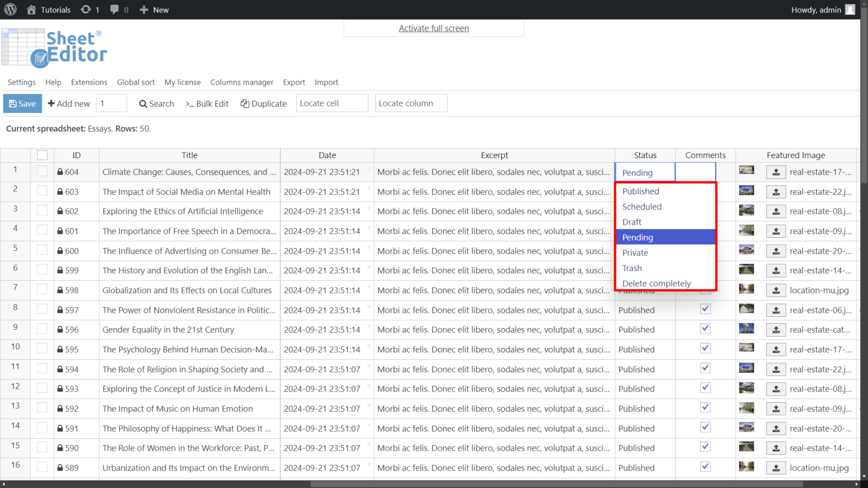868x488 pixels.
Task: Choose Trash in the status dropdown
Action: point(631,268)
